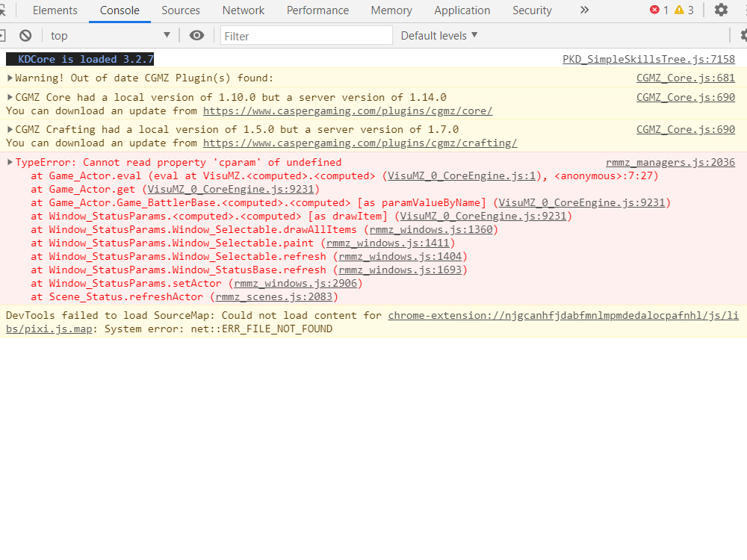Open rmmz_windows.js:1693 link
747x560 pixels.
point(400,270)
